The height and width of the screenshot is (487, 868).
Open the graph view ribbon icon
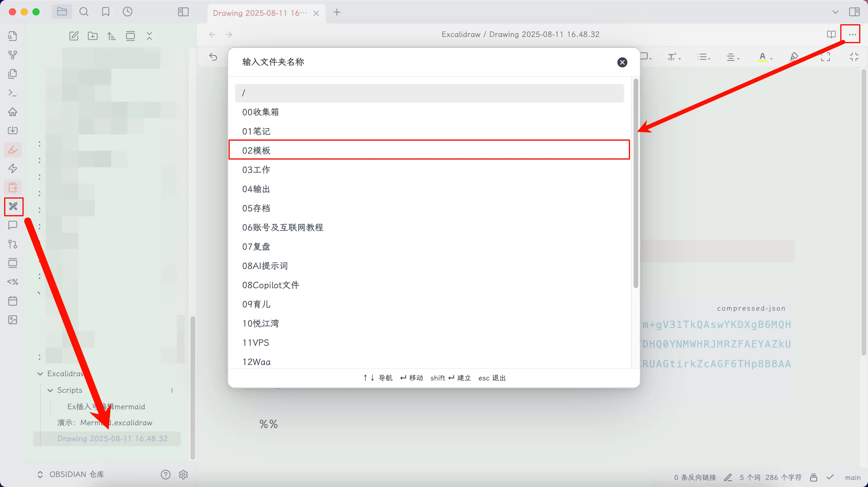click(13, 55)
